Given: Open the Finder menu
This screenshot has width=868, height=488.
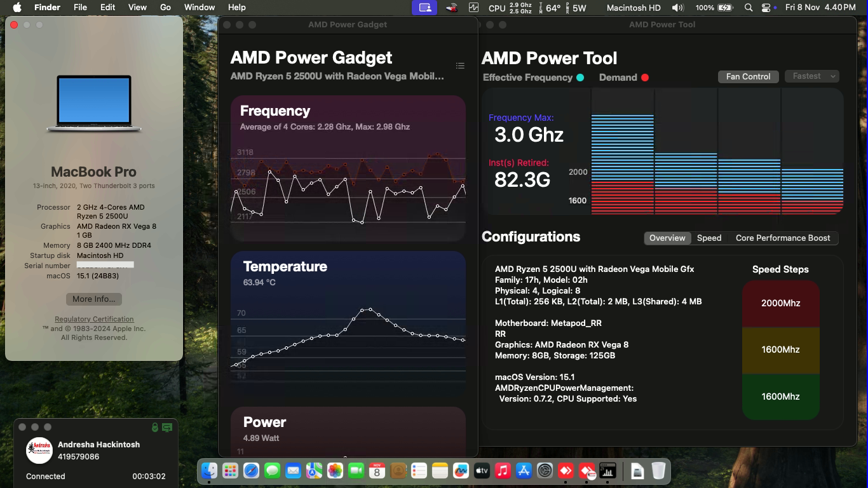Looking at the screenshot, I should [x=47, y=8].
